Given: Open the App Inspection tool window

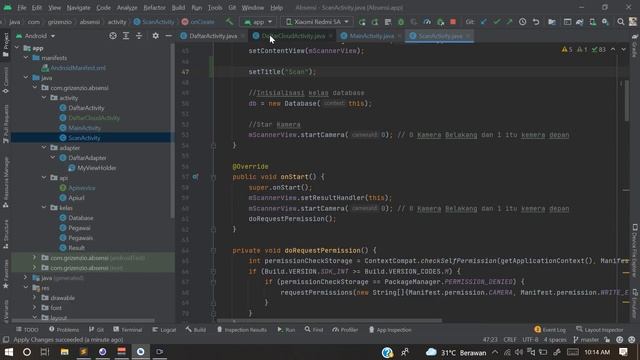Looking at the screenshot, I should [390, 329].
